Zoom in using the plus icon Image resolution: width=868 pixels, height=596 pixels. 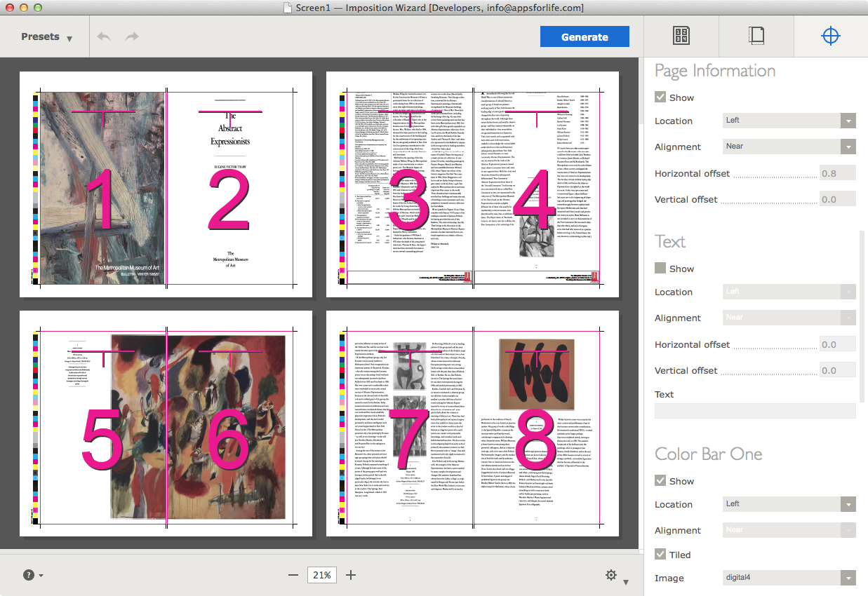click(x=351, y=574)
